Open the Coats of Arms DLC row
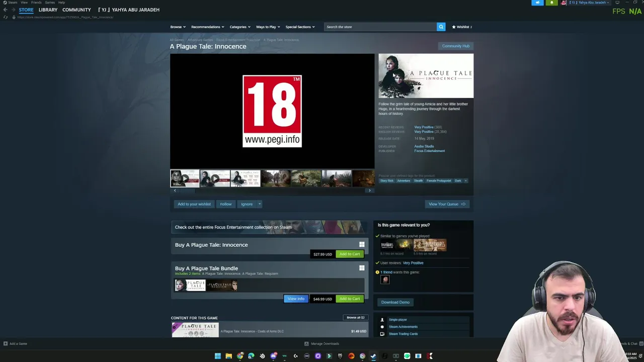The width and height of the screenshot is (644, 362). coord(269,330)
